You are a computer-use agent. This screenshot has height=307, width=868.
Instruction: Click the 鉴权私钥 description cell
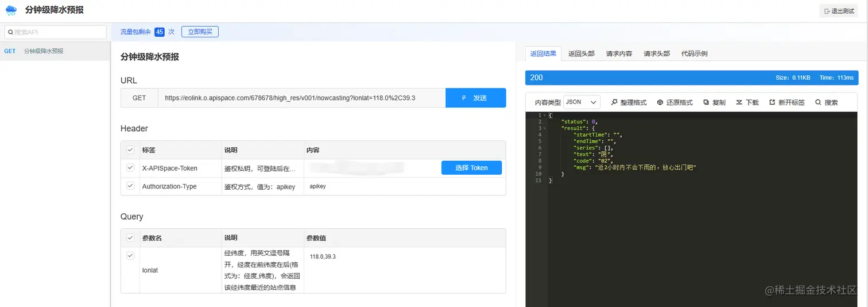pos(261,168)
